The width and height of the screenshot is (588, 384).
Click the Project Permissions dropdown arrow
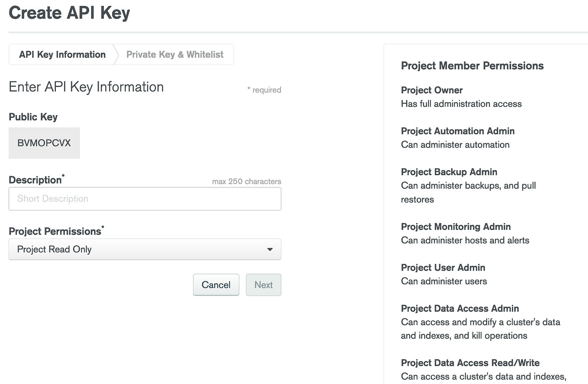[270, 250]
